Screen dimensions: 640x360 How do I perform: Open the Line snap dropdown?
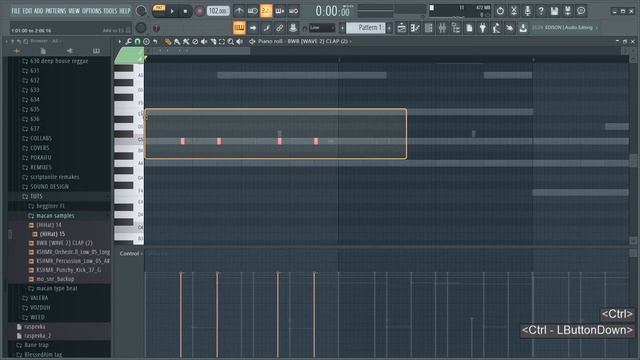point(321,28)
